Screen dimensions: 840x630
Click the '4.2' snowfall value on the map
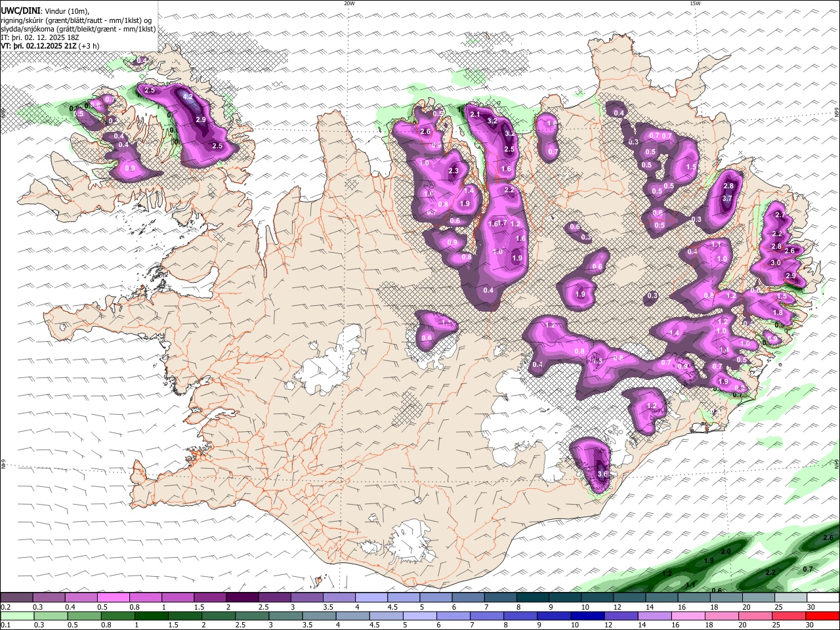(x=188, y=97)
